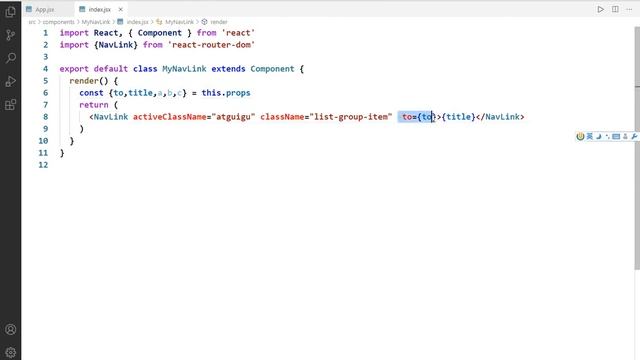Toggle the IME English/Chinese mode icon

[x=590, y=136]
